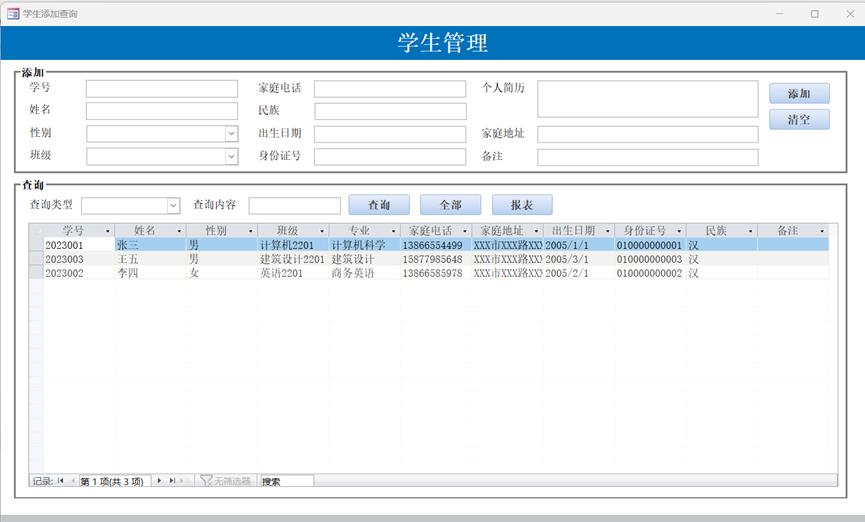Image resolution: width=865 pixels, height=522 pixels.
Task: Open the 家庭电话 column filter arrow
Action: (465, 231)
